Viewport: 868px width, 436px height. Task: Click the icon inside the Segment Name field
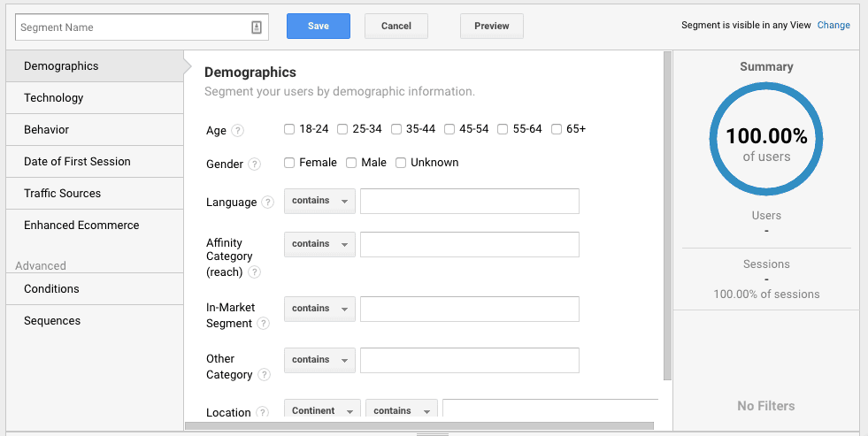coord(257,27)
